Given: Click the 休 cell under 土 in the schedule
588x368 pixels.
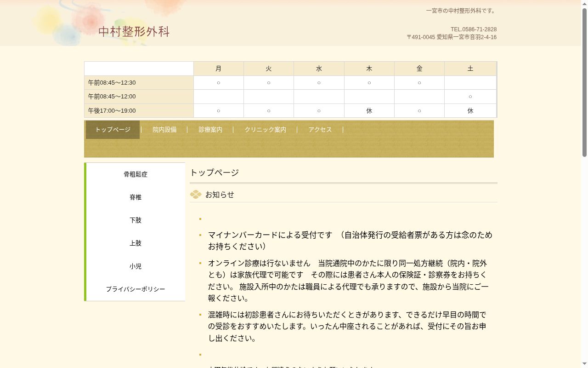Looking at the screenshot, I should [470, 111].
